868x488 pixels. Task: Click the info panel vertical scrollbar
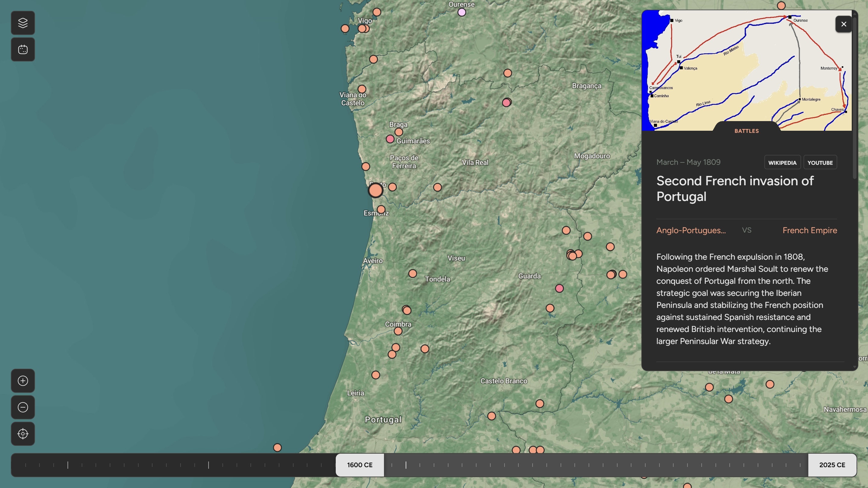[x=854, y=98]
